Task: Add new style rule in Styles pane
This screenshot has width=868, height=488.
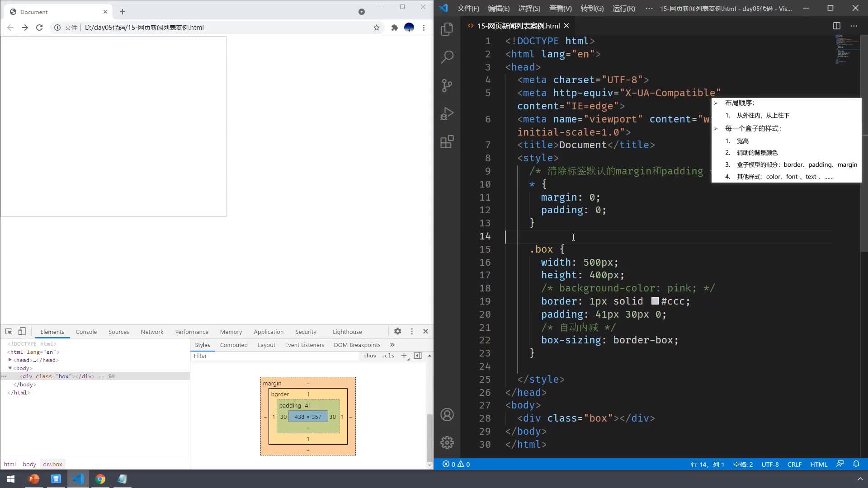Action: (x=405, y=356)
